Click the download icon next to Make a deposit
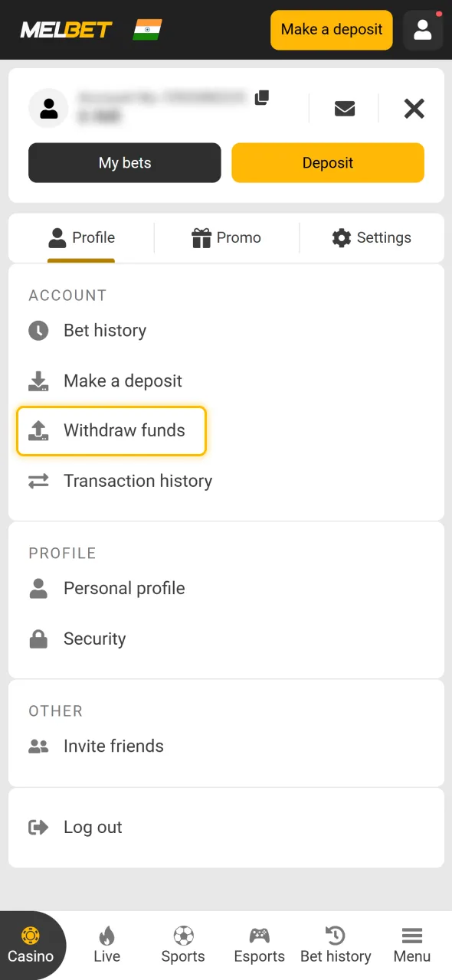The width and height of the screenshot is (452, 980). pyautogui.click(x=38, y=381)
